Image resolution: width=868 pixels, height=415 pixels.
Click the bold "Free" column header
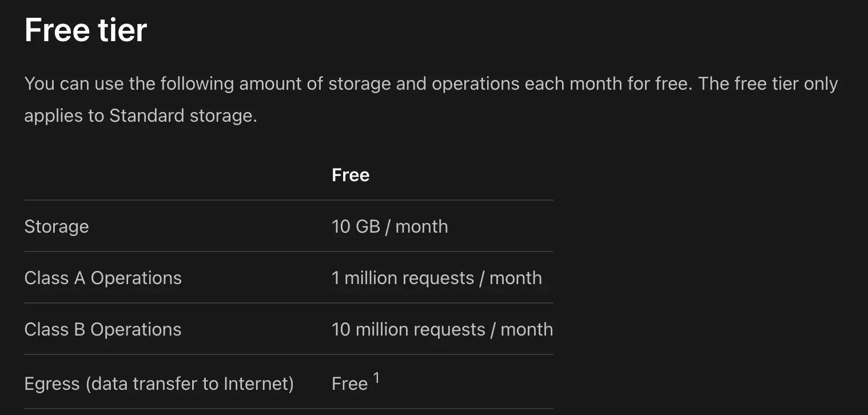tap(351, 175)
